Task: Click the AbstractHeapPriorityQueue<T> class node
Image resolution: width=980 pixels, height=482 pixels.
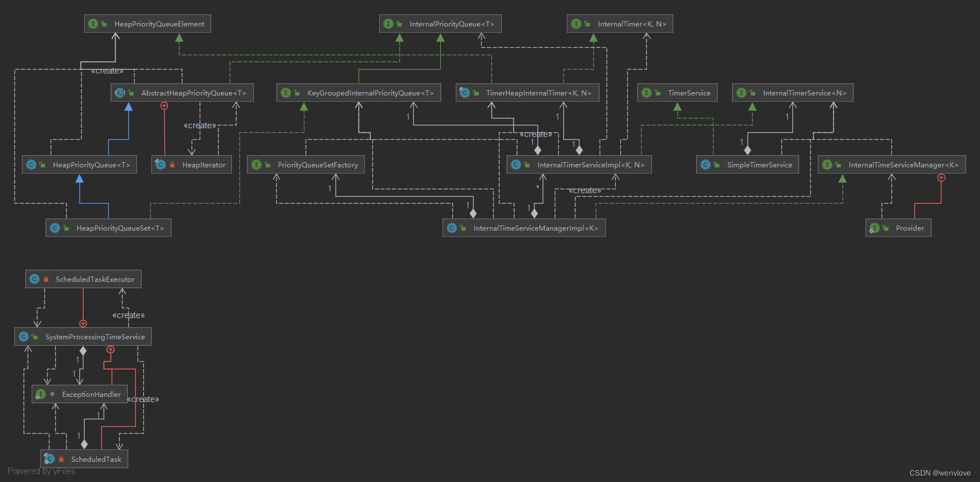Action: click(182, 93)
